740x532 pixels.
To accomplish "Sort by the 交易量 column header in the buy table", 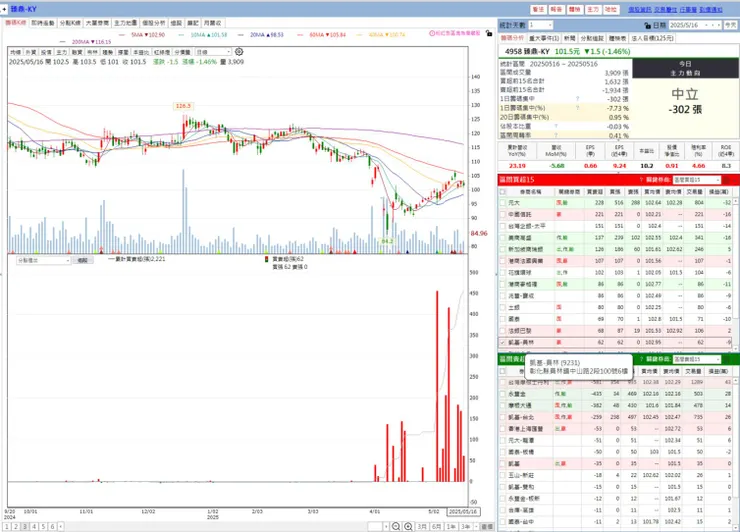I will click(x=694, y=192).
